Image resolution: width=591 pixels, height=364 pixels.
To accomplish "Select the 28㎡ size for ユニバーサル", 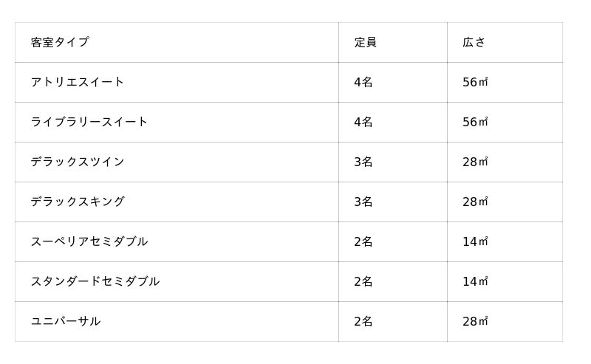I will tap(475, 321).
